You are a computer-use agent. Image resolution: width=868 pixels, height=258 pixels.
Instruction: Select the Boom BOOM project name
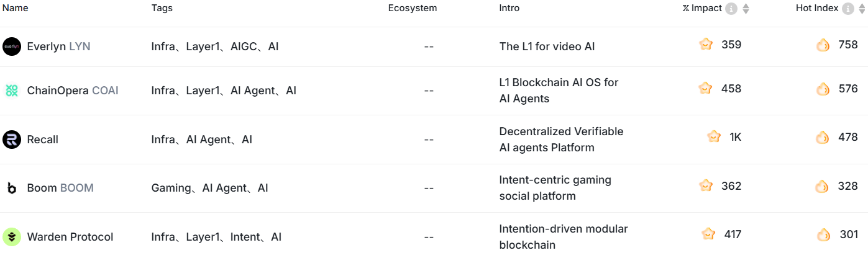coord(60,188)
